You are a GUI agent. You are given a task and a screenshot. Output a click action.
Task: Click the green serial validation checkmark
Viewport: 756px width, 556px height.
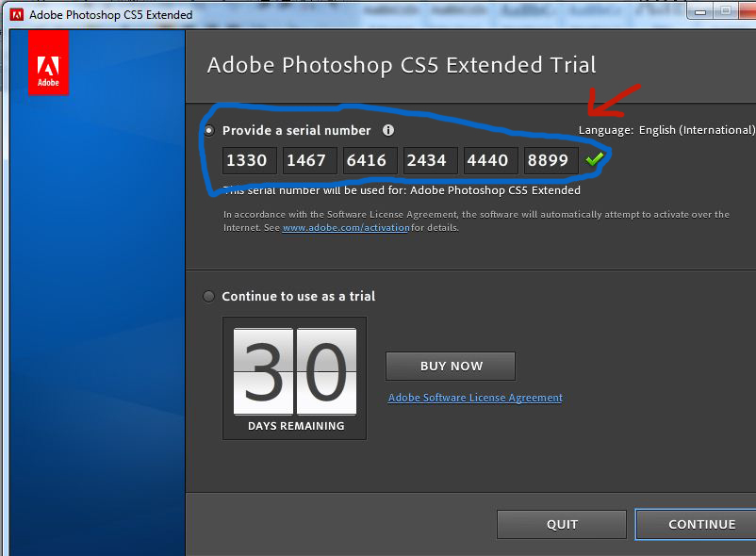point(595,159)
